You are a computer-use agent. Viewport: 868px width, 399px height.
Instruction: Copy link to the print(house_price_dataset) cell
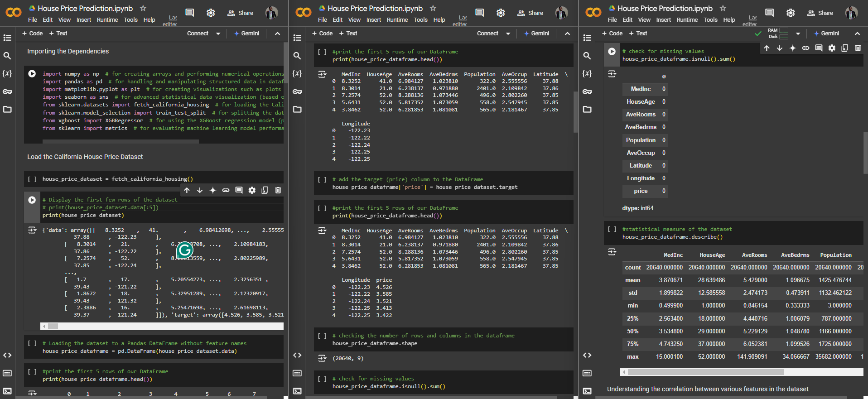(x=226, y=190)
